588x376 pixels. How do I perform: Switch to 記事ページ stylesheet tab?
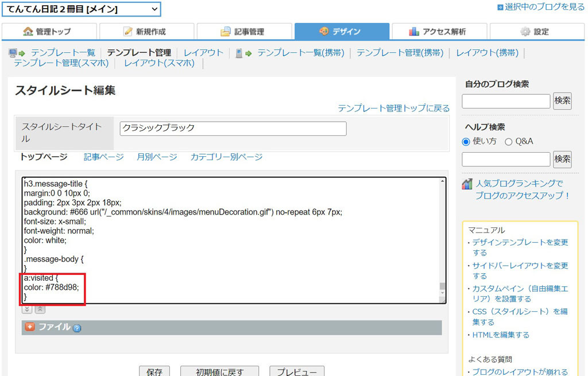(104, 157)
